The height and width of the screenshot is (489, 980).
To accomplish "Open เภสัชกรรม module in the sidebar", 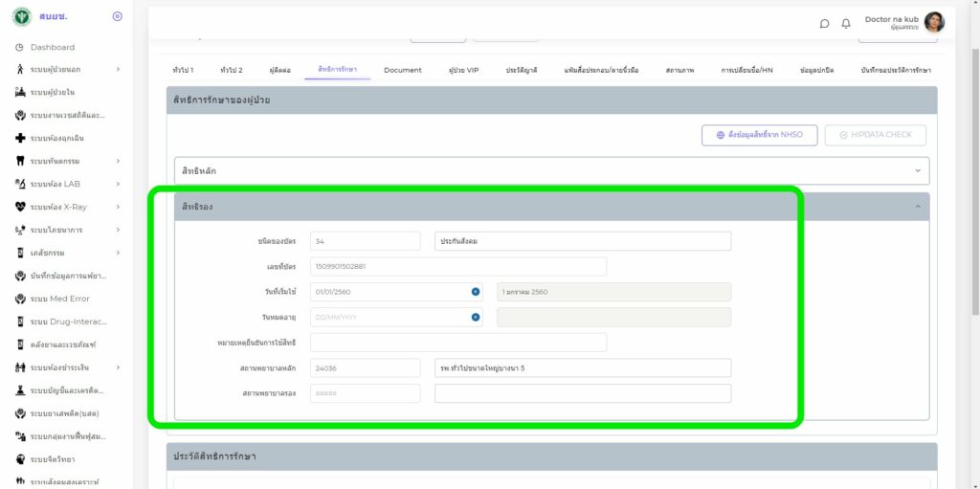I will coord(52,253).
